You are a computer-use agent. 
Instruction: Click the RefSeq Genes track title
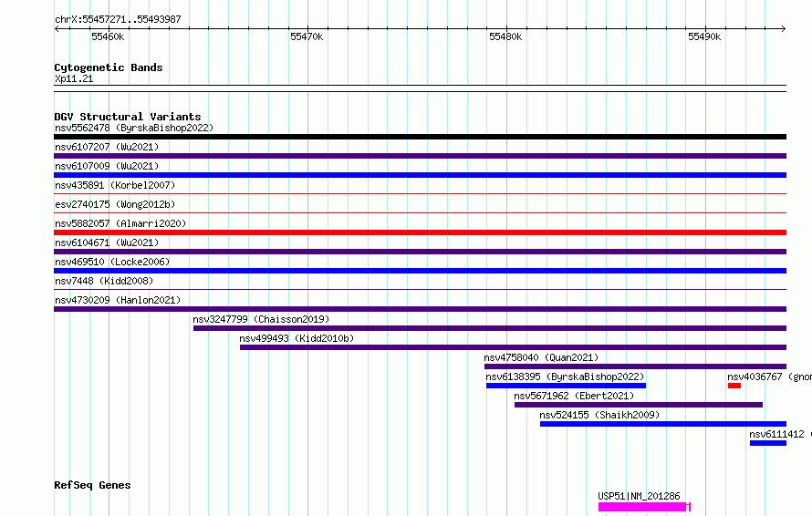click(x=92, y=485)
